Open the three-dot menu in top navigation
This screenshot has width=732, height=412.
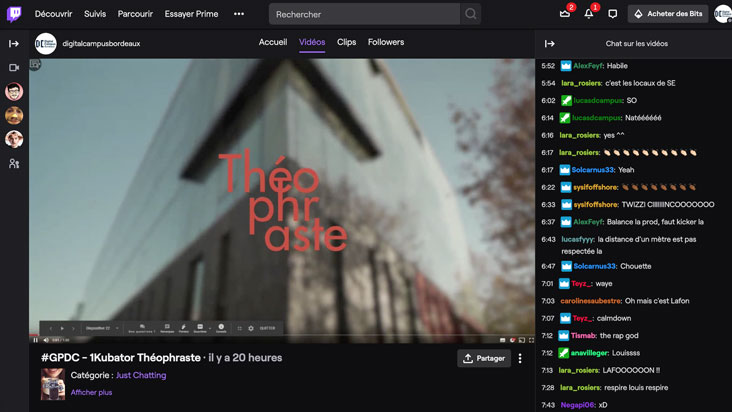[x=239, y=14]
